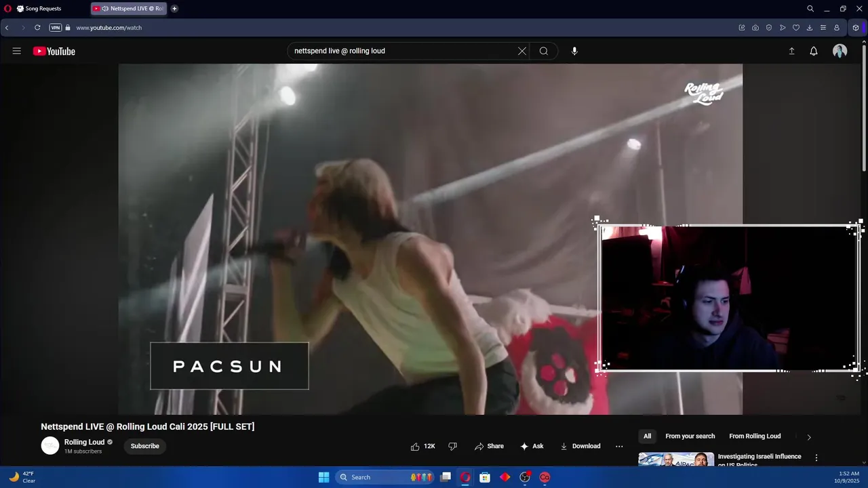Open the YouTube guide hamburger menu

click(x=17, y=51)
